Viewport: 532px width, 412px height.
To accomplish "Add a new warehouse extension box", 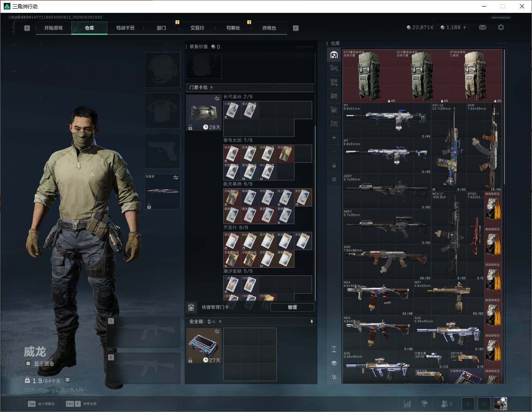I will click(x=334, y=137).
